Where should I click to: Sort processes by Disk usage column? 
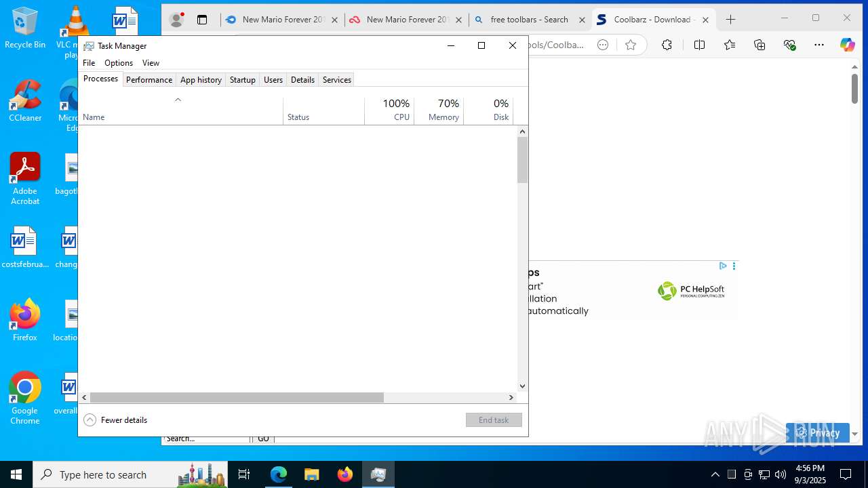[x=488, y=110]
